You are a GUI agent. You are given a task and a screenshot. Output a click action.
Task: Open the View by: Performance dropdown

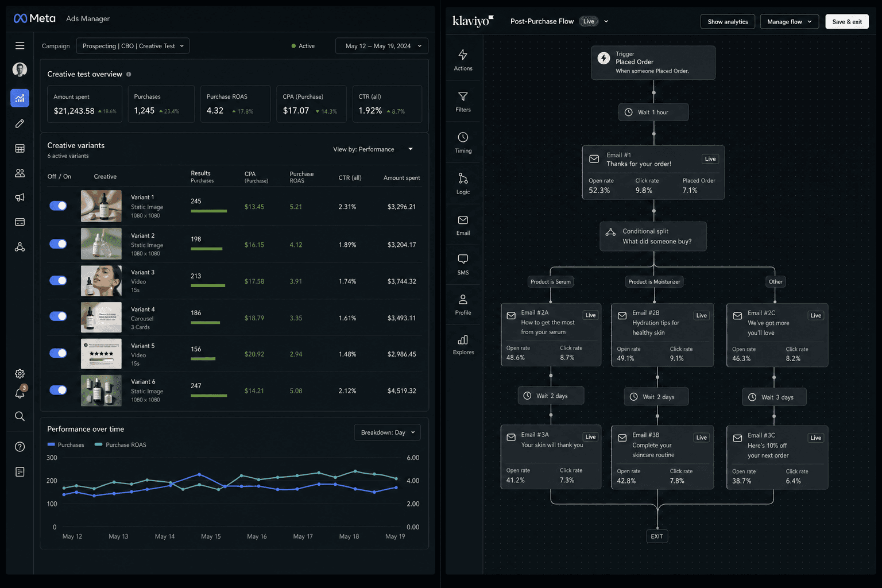pos(373,149)
